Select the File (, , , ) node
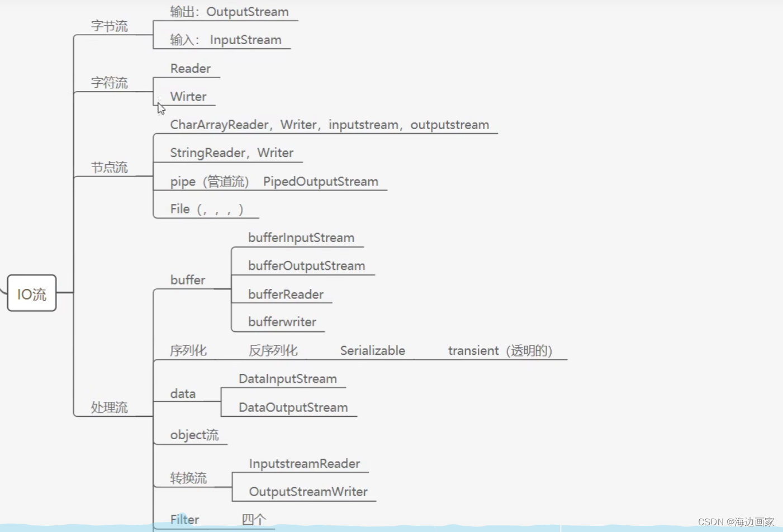This screenshot has height=532, width=783. pyautogui.click(x=207, y=209)
